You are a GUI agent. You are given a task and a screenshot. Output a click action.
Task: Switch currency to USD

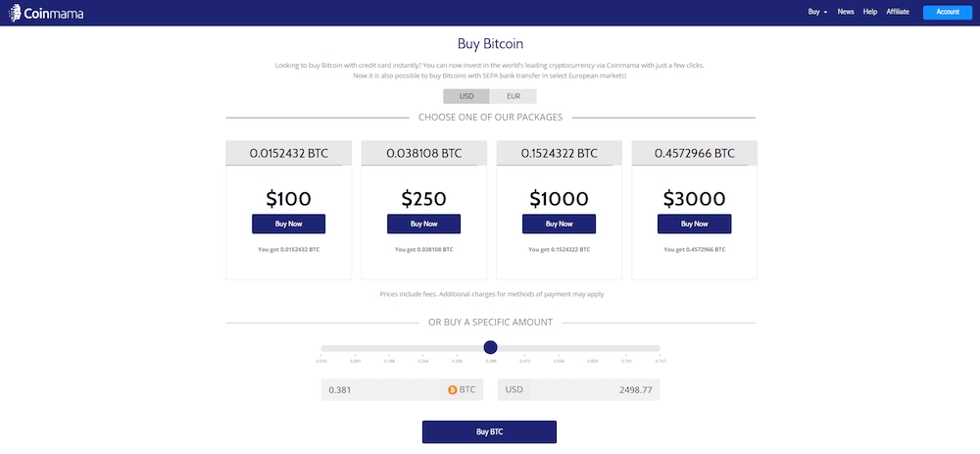click(466, 96)
